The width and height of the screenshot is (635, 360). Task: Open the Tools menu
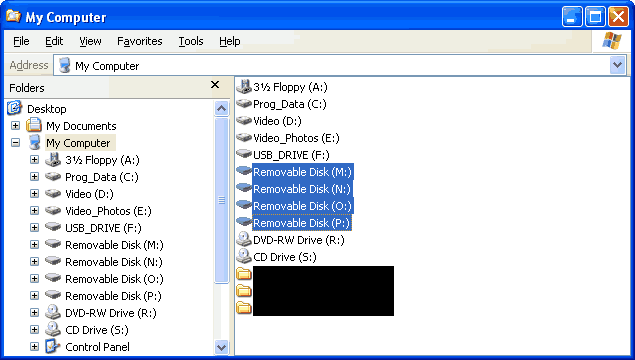click(x=191, y=41)
